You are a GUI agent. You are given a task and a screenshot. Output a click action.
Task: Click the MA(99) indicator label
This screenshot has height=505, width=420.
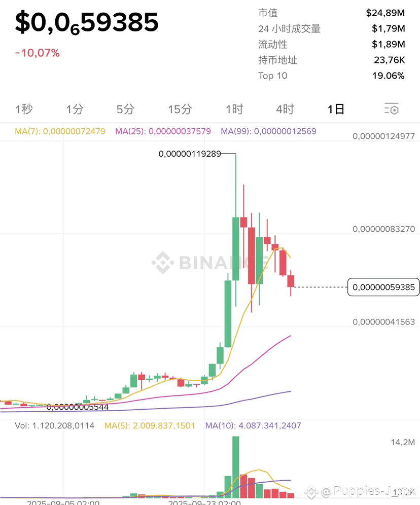[269, 131]
